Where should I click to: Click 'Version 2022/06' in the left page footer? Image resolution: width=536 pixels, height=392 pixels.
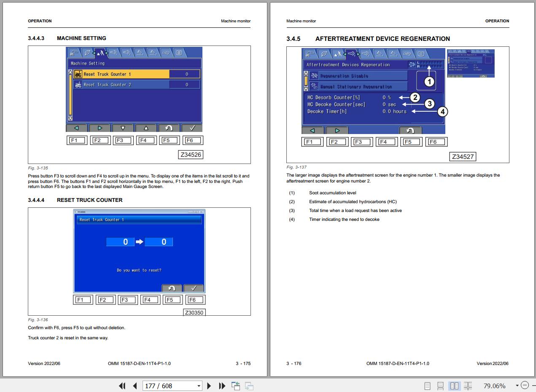tap(44, 363)
